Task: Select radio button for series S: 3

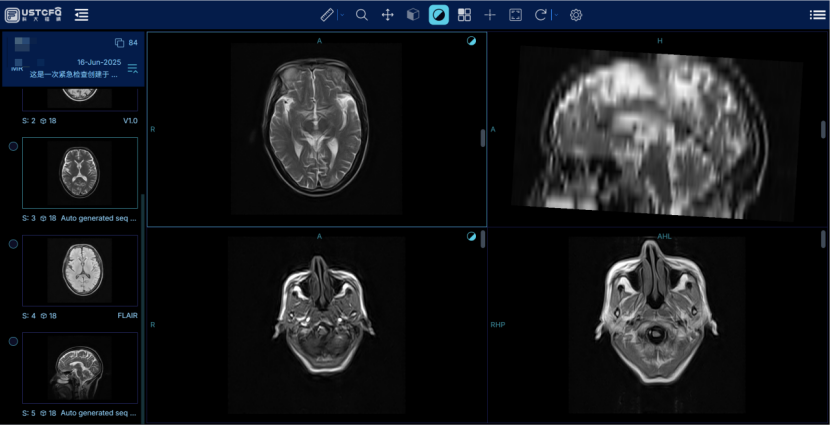Action: tap(13, 146)
